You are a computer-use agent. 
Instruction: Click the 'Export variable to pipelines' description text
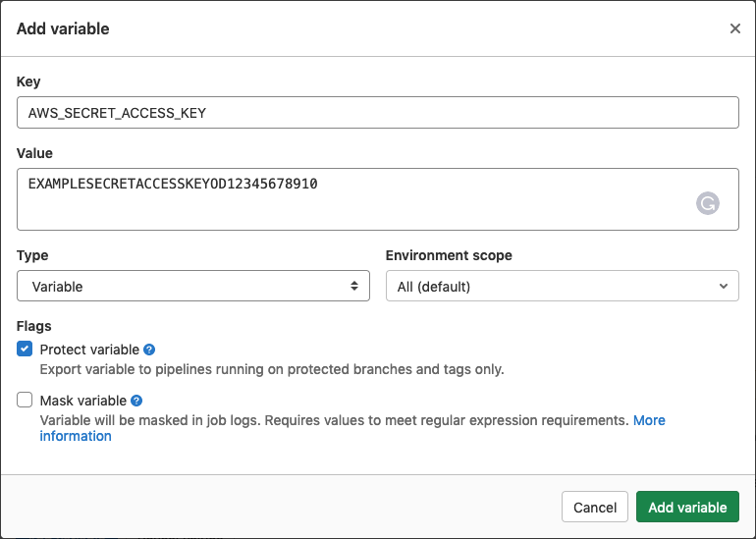tap(272, 369)
